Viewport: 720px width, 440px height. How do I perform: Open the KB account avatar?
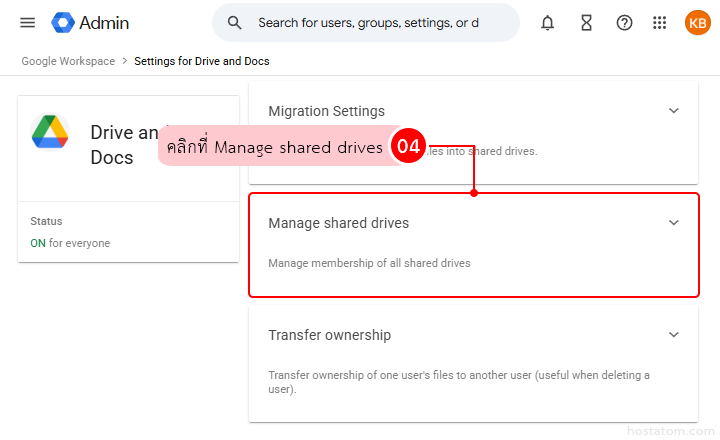pyautogui.click(x=698, y=23)
